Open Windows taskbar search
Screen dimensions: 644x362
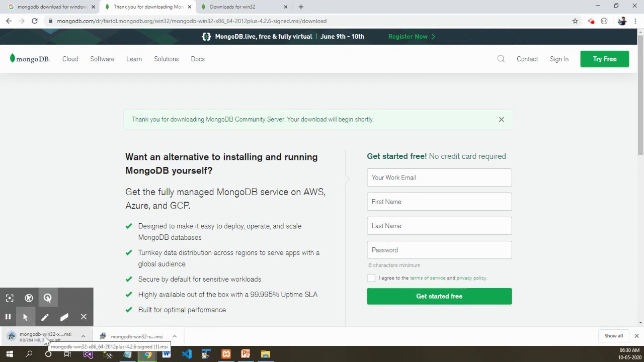click(29, 354)
